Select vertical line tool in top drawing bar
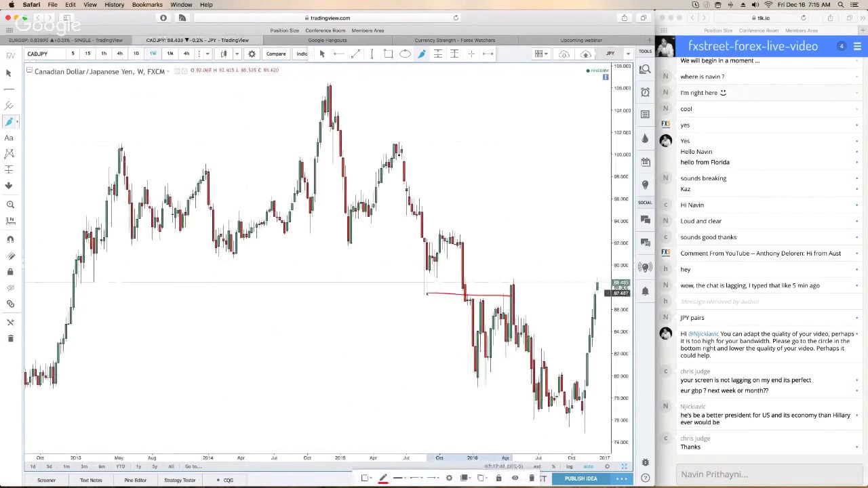The height and width of the screenshot is (488, 868). 372,54
